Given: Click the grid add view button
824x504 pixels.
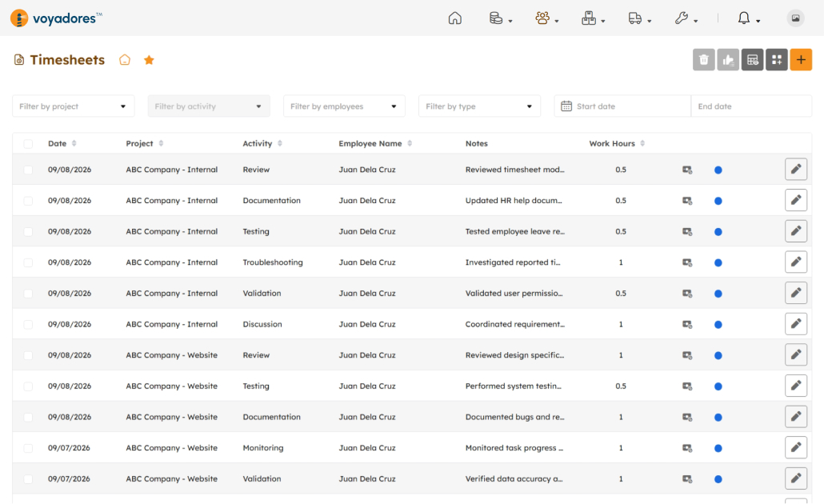Looking at the screenshot, I should tap(777, 60).
